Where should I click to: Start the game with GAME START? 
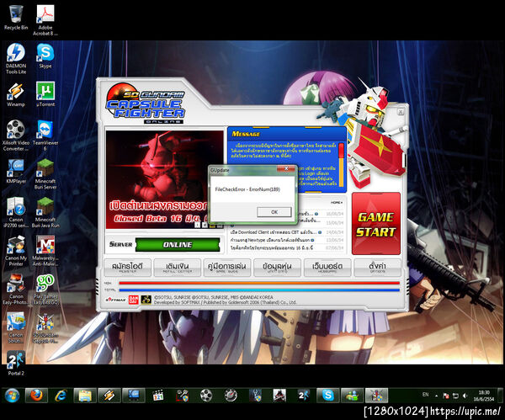[x=376, y=224]
